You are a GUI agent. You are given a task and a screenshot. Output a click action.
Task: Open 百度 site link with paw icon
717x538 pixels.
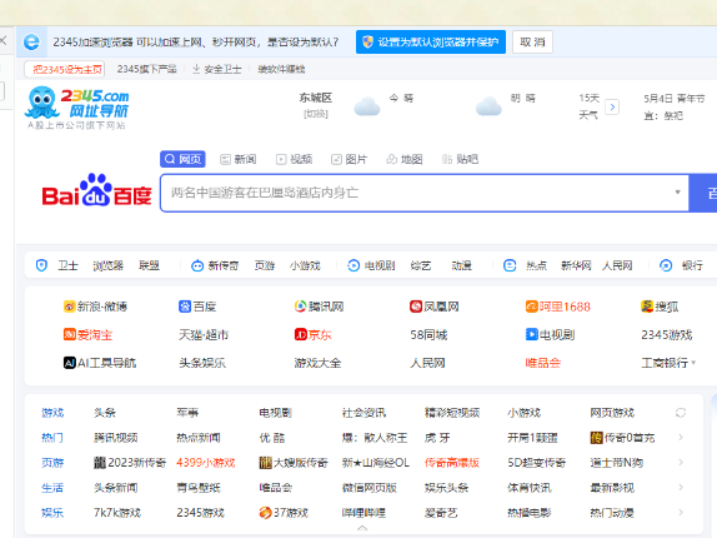197,306
